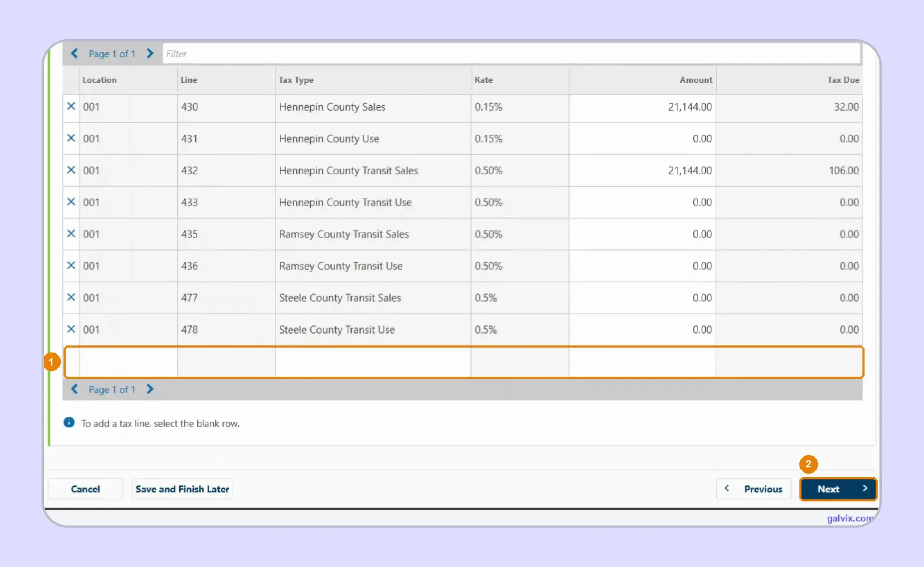This screenshot has height=567, width=924.
Task: Remove line 433 Hennepin County Transit Use
Action: (x=71, y=202)
